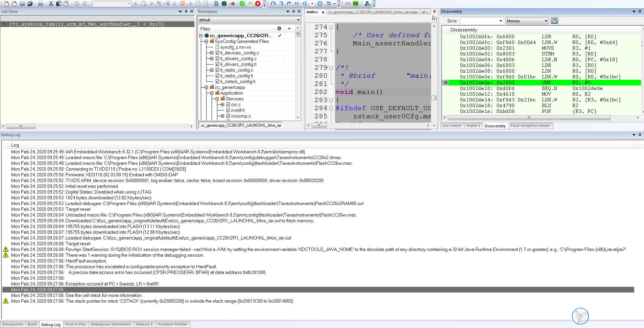Click the Restart Debugger green icon

(x=242, y=4)
